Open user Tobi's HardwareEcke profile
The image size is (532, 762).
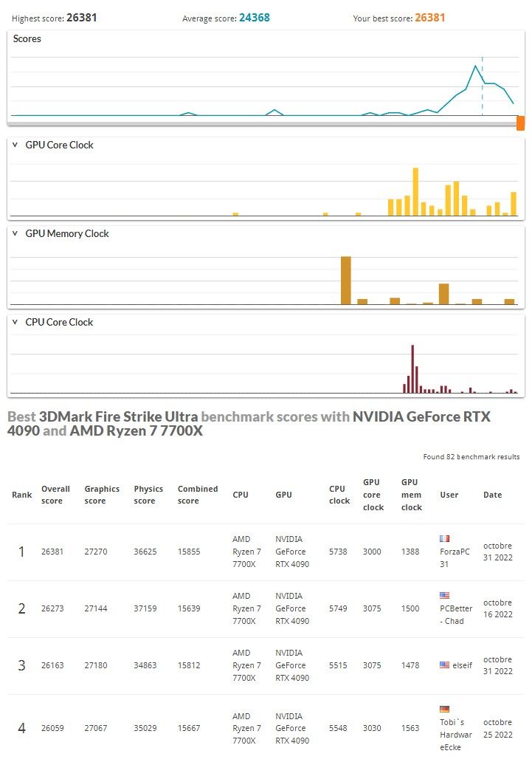pyautogui.click(x=456, y=735)
